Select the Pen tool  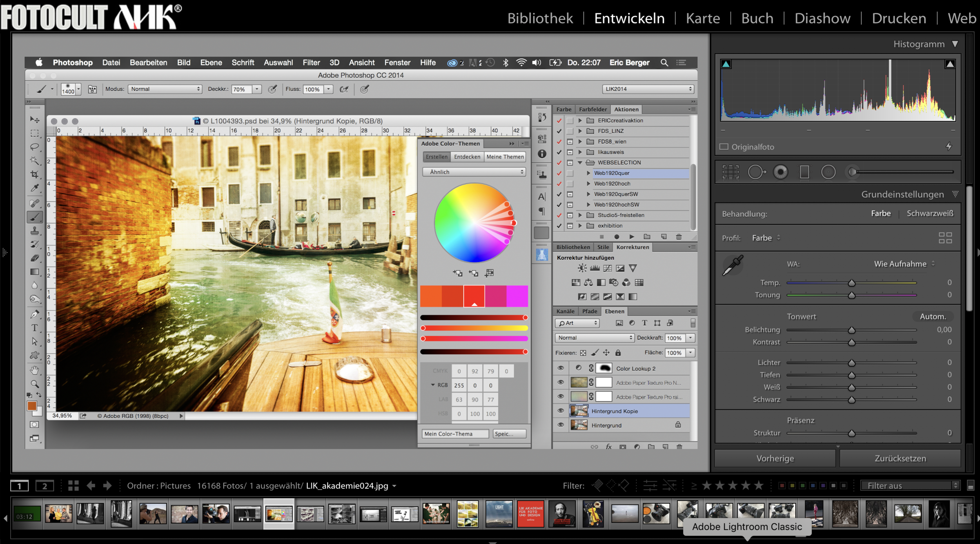[35, 314]
